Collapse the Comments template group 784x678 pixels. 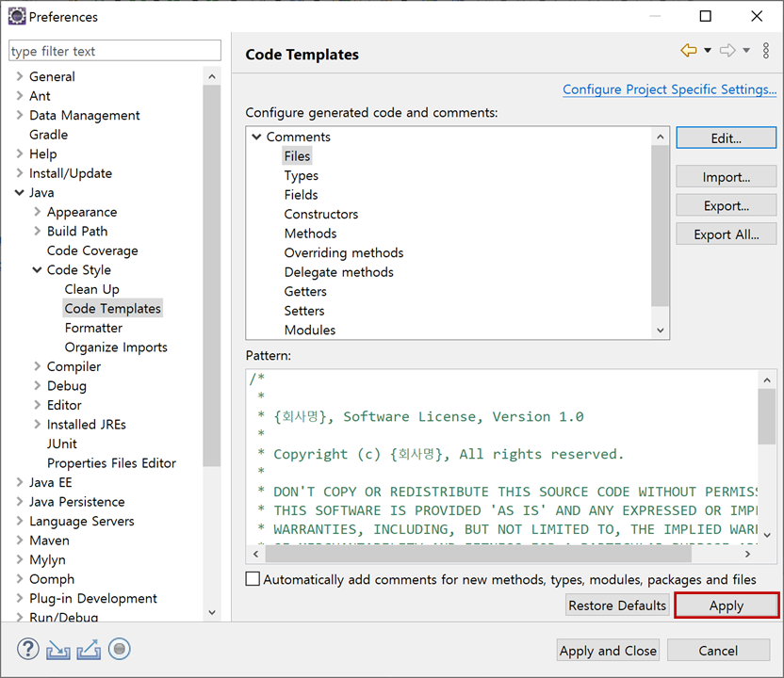[256, 137]
